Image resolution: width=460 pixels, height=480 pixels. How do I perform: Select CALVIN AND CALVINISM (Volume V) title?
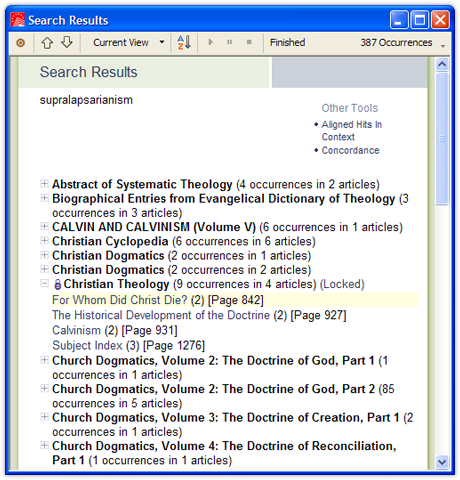pos(154,227)
